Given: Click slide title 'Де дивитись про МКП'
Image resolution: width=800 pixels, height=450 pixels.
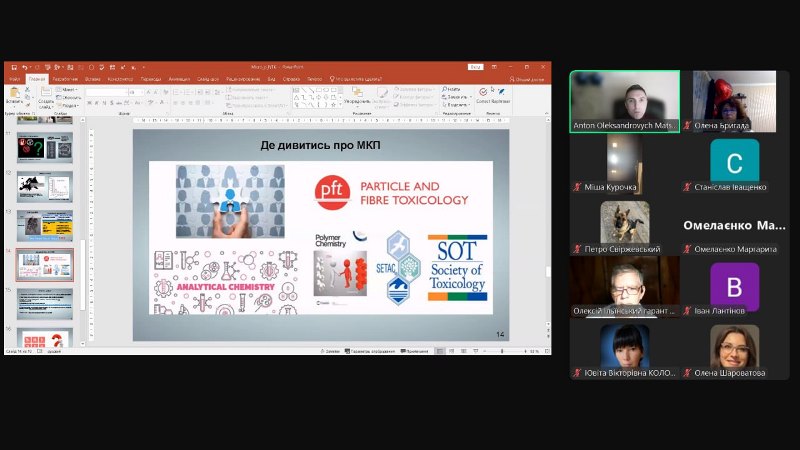Looking at the screenshot, I should 320,145.
